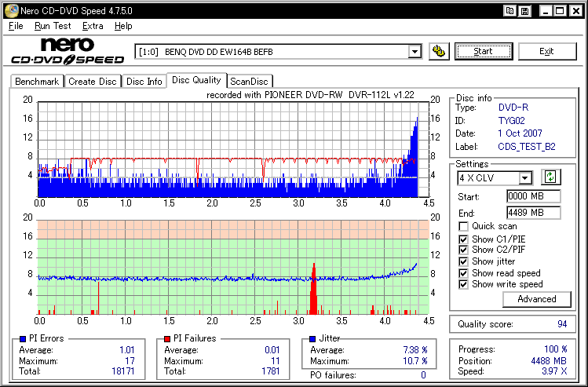The image size is (588, 387).
Task: Toggle Show write speed checkbox
Action: point(463,284)
